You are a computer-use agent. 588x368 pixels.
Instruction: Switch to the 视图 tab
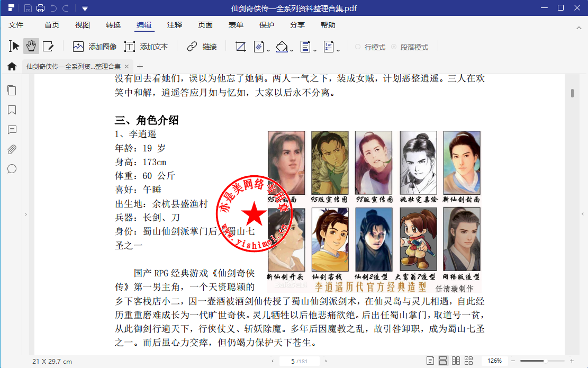[83, 25]
